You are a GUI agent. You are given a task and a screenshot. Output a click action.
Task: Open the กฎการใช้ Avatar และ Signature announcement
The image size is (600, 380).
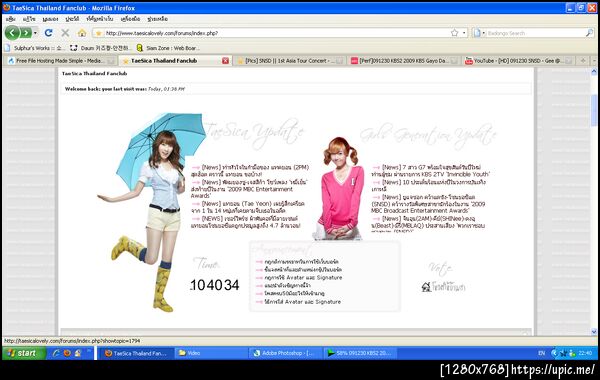303,277
